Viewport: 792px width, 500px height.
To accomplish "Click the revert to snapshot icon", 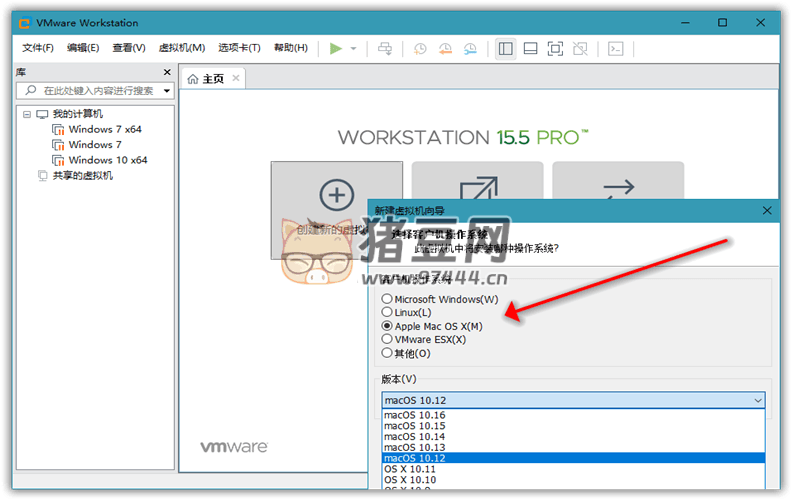I will 444,48.
